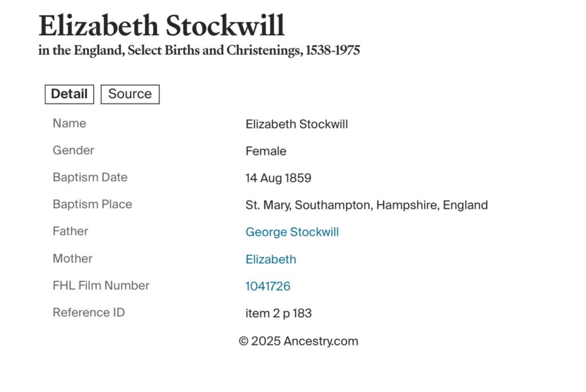Viewport: 586px width, 392px height.
Task: Select the 14 Aug 1859 date value
Action: pos(278,178)
